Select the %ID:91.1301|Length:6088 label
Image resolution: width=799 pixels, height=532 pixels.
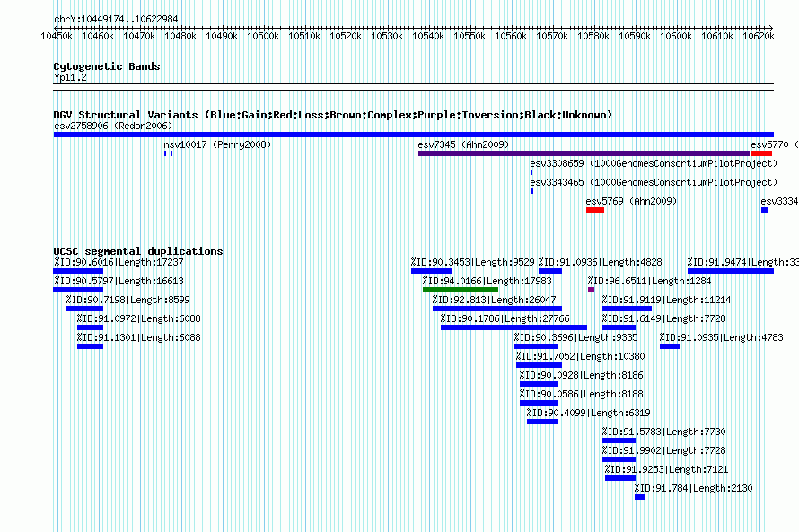coord(138,337)
